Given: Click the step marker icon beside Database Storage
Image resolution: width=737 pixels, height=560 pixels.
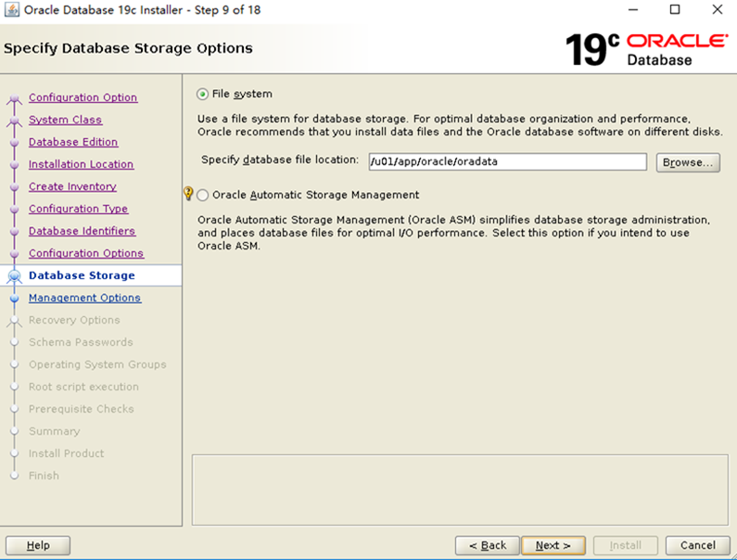Looking at the screenshot, I should click(x=15, y=276).
